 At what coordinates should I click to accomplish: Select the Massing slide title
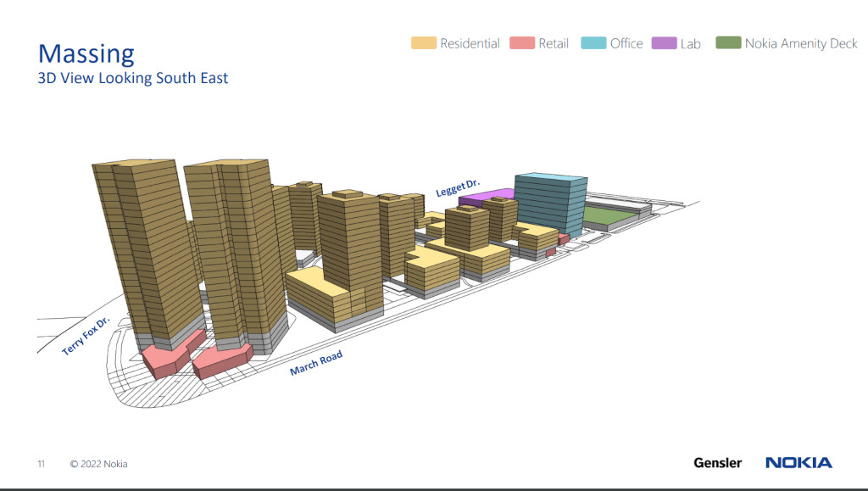pyautogui.click(x=86, y=53)
